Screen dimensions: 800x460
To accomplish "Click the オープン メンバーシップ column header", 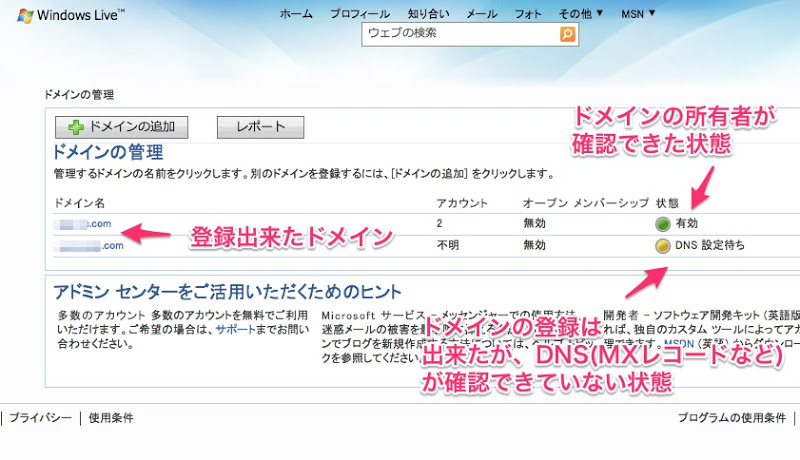I will [585, 203].
